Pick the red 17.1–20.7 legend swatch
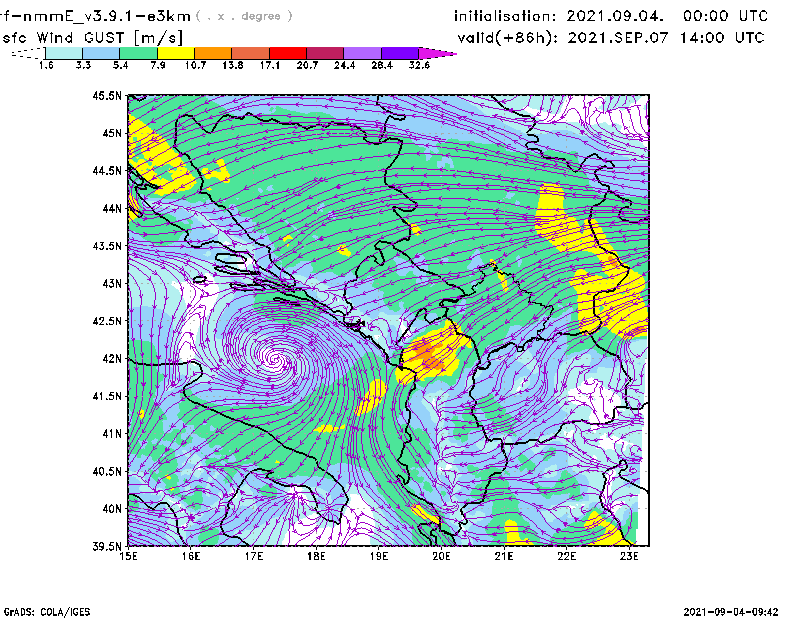 coord(288,53)
